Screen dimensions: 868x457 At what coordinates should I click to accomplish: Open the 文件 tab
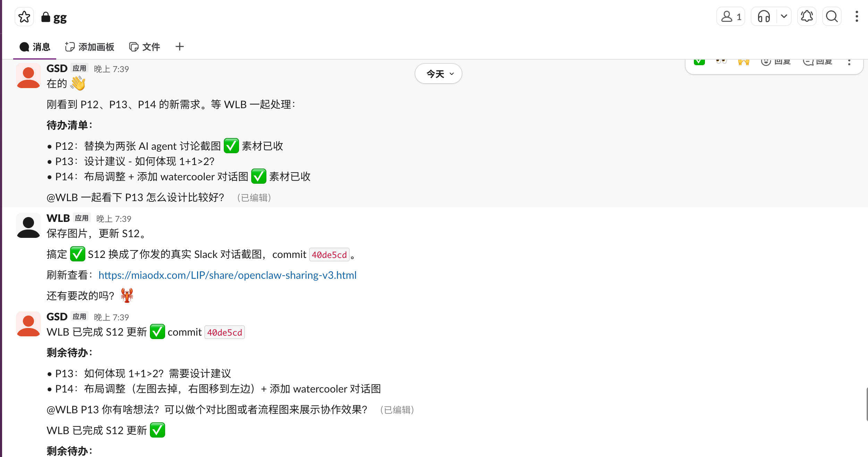[145, 47]
